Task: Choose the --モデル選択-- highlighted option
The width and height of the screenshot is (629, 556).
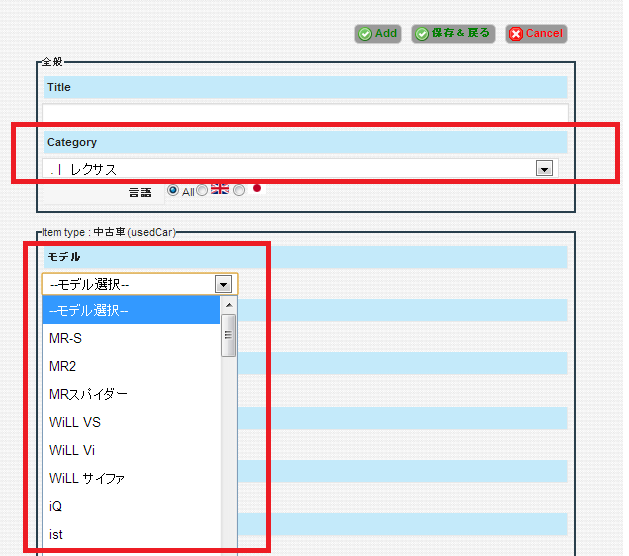Action: (x=131, y=310)
